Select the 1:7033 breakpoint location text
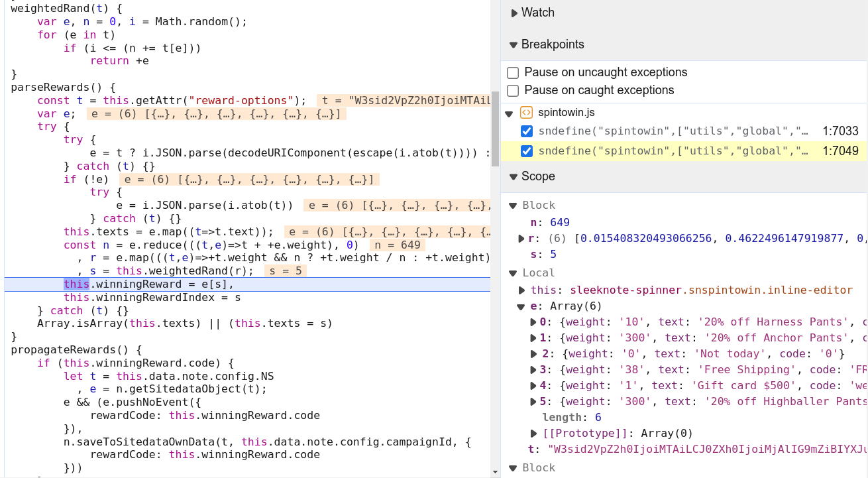868x478 pixels. pos(840,131)
